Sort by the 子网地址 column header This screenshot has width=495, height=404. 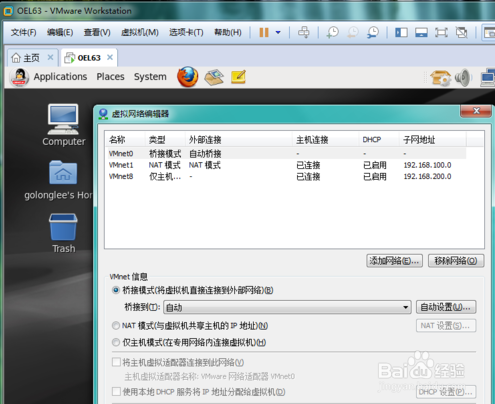click(x=433, y=140)
